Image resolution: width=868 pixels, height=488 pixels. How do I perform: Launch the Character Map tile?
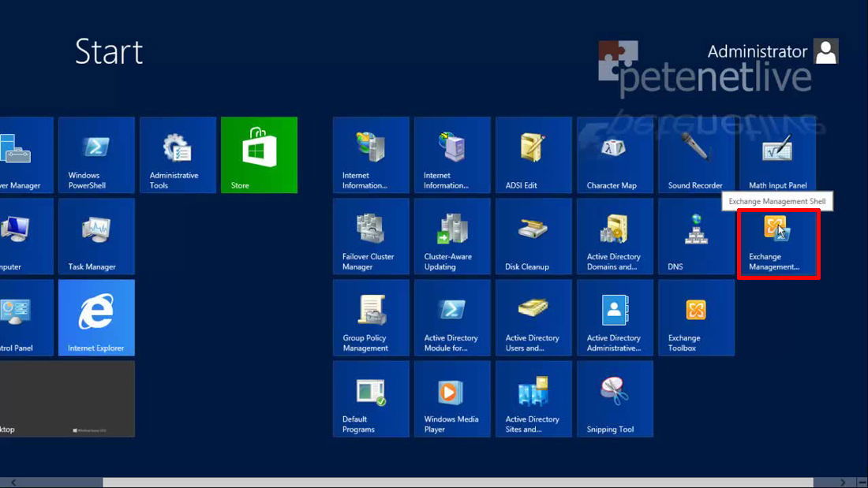point(615,155)
